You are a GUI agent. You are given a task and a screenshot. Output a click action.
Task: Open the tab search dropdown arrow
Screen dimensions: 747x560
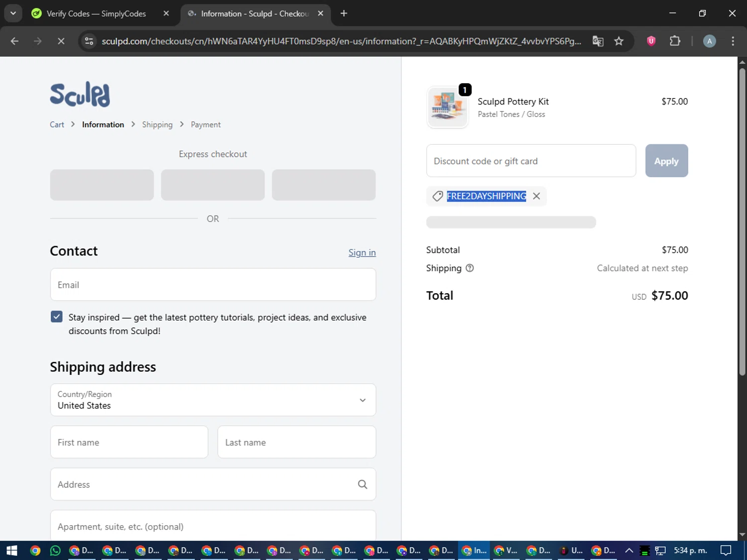pos(13,13)
